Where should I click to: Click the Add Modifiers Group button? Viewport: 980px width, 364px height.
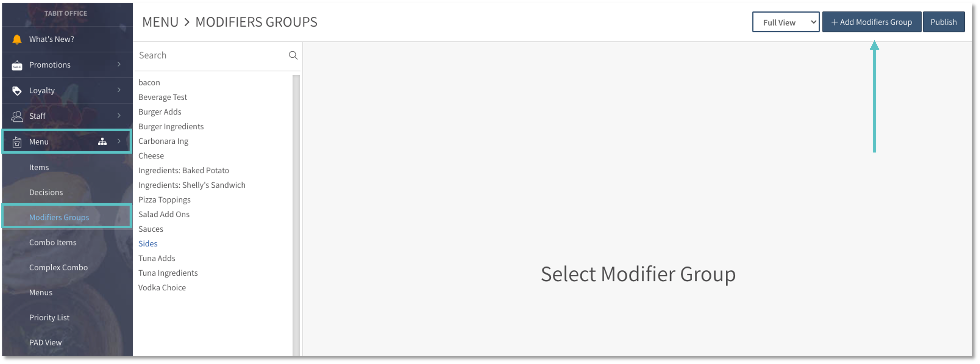(872, 22)
